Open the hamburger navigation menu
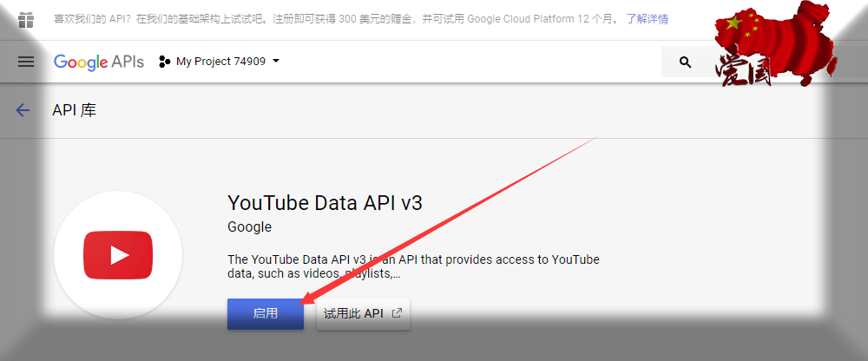868x361 pixels. [x=26, y=62]
